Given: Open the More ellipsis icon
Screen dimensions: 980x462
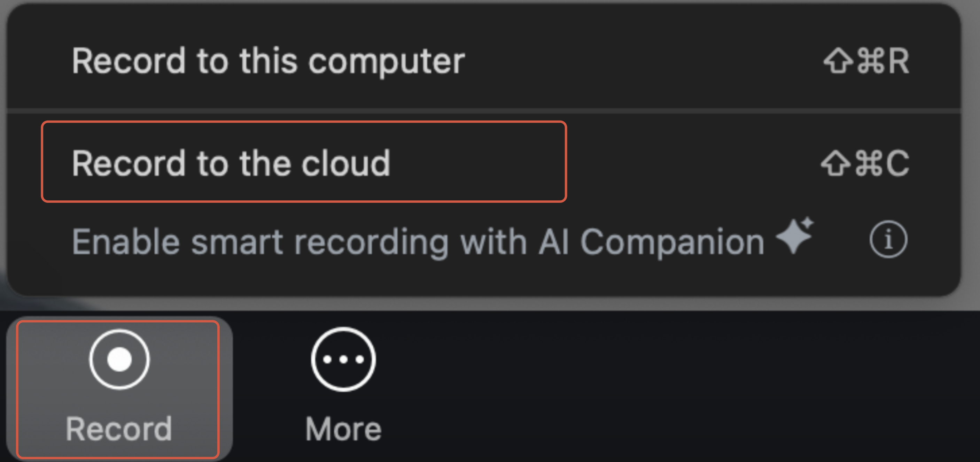Looking at the screenshot, I should [343, 359].
